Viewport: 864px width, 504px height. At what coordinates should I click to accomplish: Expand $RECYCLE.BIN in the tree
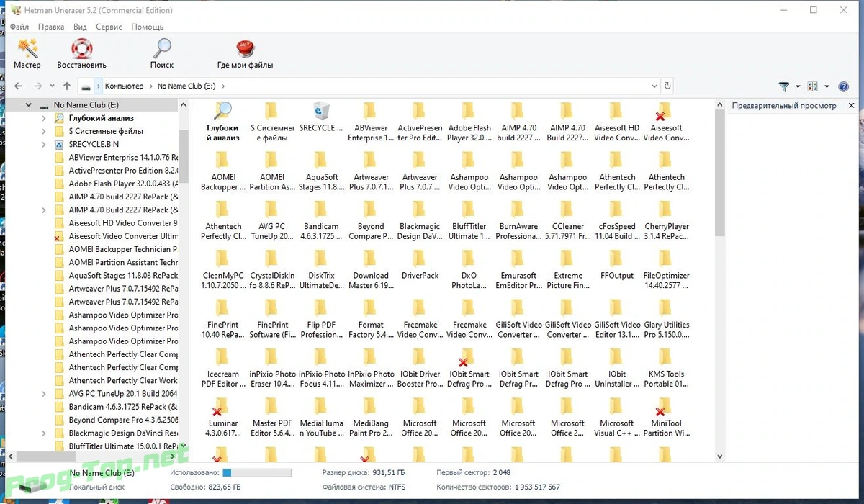pyautogui.click(x=44, y=144)
